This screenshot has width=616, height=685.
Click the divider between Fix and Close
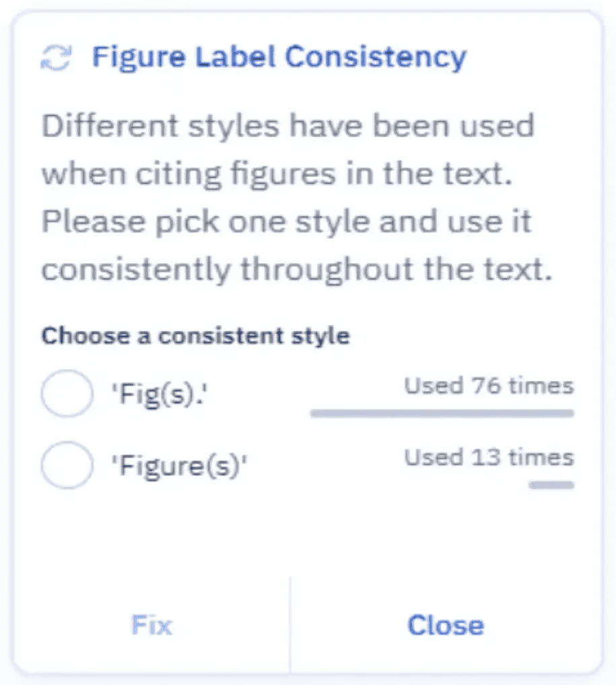(x=290, y=625)
